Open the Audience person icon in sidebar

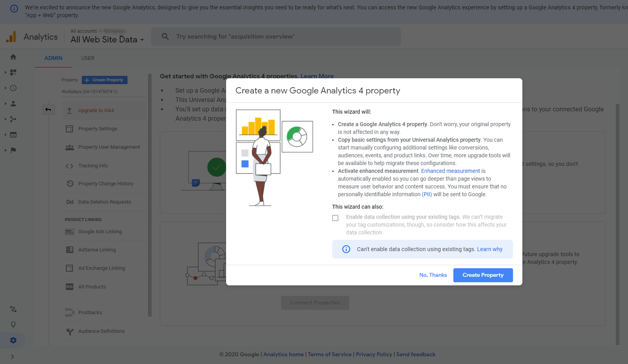pyautogui.click(x=13, y=104)
